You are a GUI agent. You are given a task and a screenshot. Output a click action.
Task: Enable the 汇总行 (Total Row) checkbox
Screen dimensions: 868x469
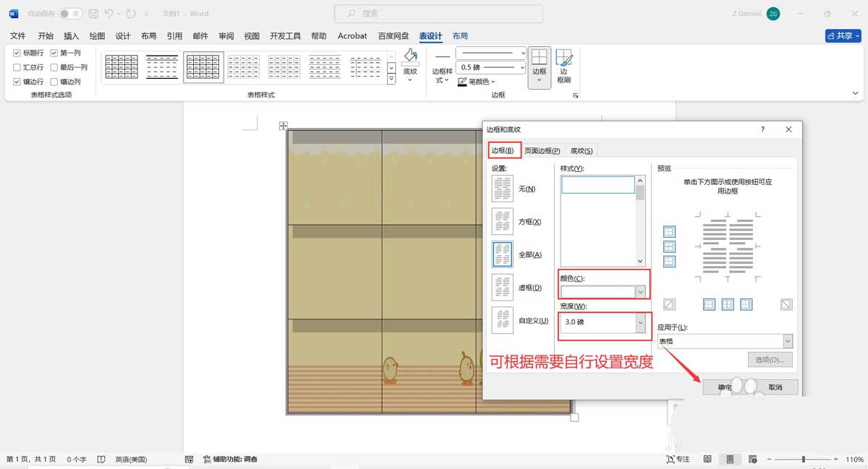coord(16,66)
